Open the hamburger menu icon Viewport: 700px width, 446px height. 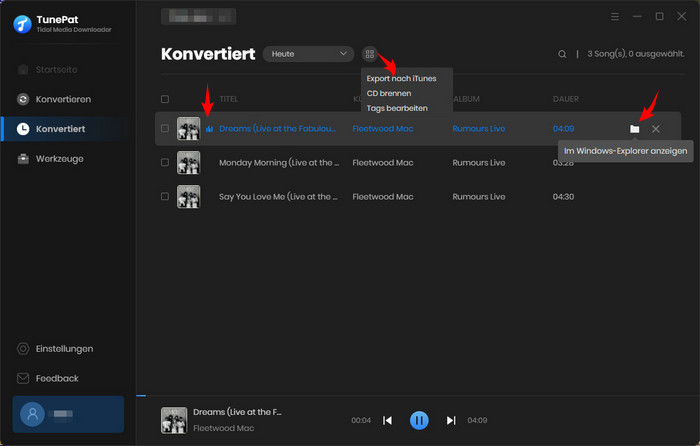615,17
